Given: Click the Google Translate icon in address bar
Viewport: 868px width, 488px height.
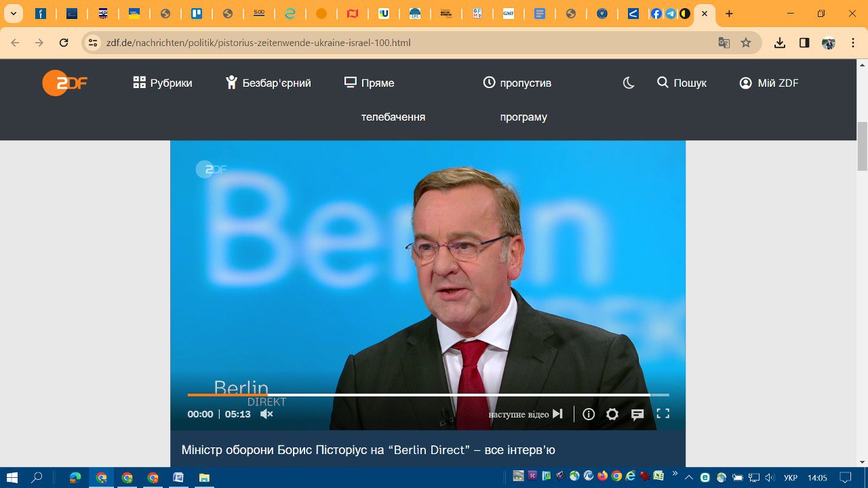Looking at the screenshot, I should click(x=724, y=43).
